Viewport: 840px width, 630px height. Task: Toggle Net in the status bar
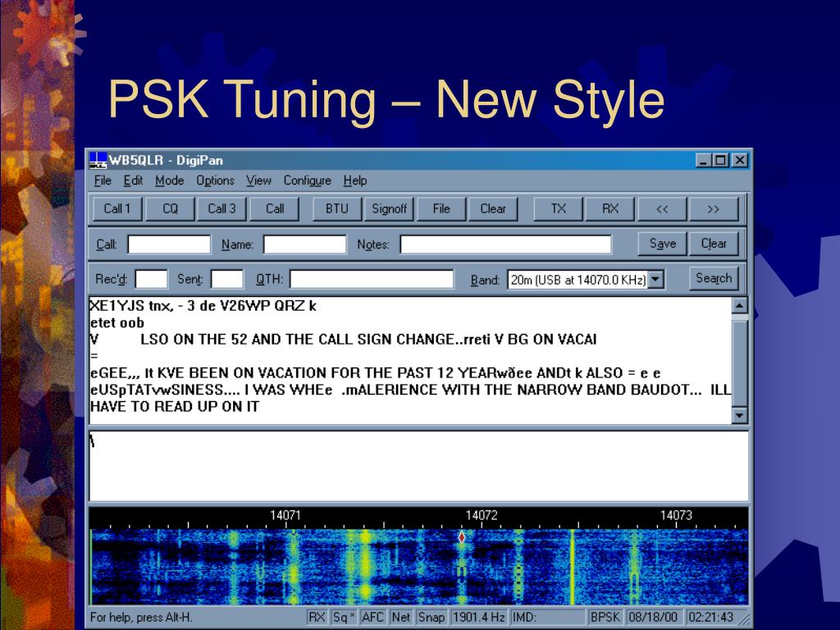pyautogui.click(x=400, y=617)
